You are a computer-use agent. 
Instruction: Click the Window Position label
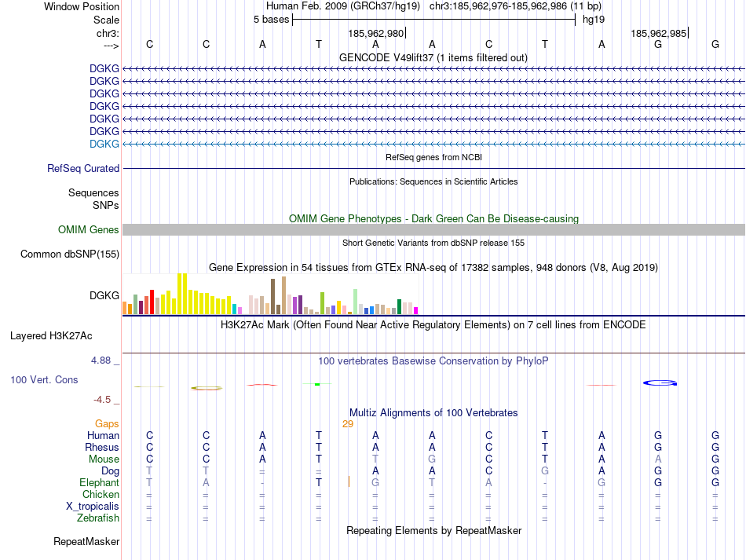click(82, 6)
